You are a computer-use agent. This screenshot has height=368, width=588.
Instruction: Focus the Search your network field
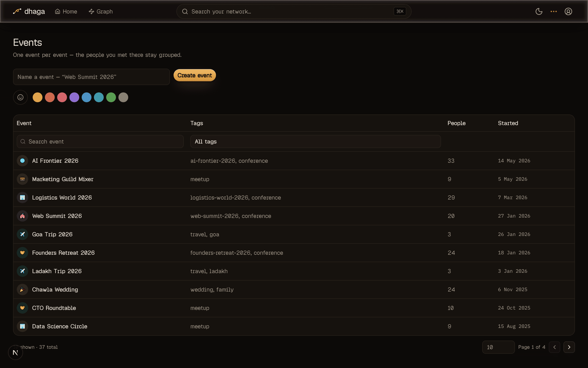(294, 11)
